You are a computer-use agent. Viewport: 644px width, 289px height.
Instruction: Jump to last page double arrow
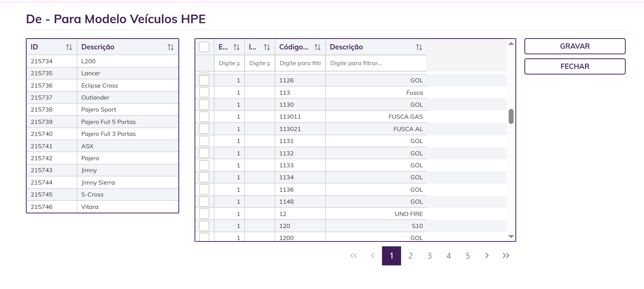(x=506, y=256)
